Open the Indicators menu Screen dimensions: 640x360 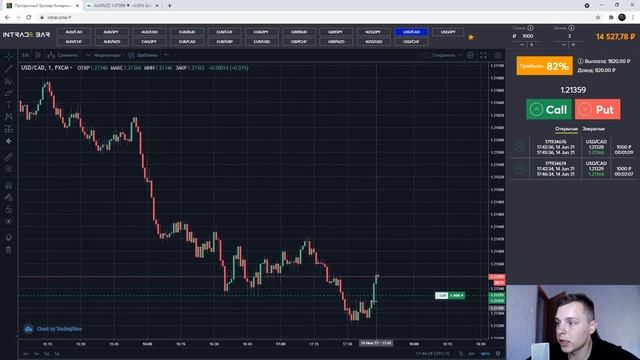pyautogui.click(x=103, y=55)
